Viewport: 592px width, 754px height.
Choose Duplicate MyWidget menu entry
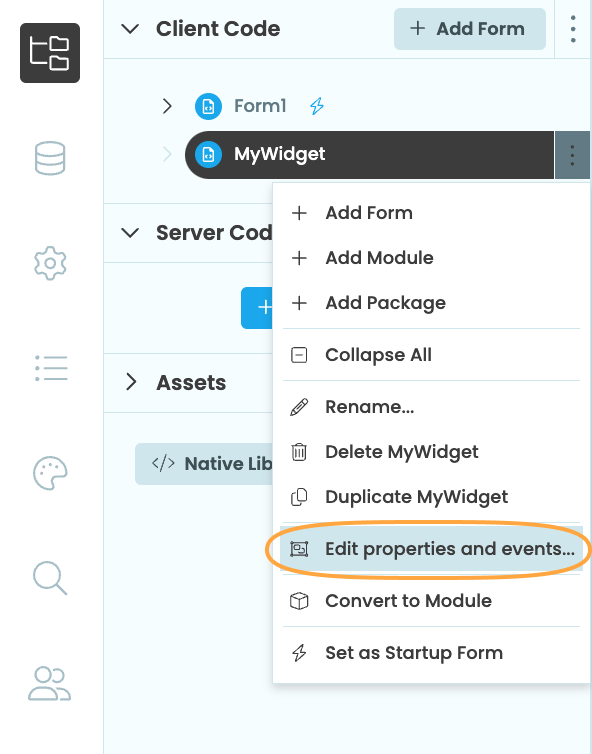point(431,497)
